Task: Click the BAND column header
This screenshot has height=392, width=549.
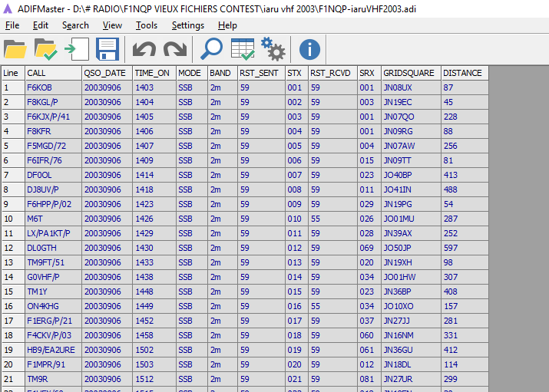Action: click(223, 73)
